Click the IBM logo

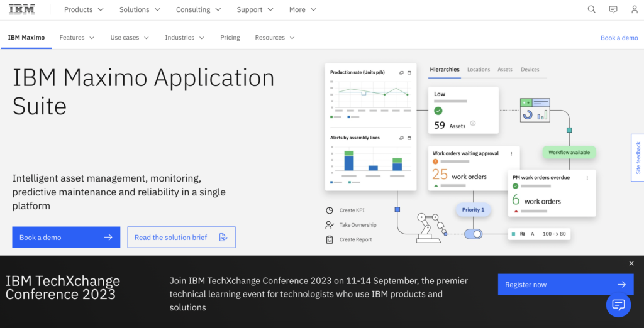point(22,9)
